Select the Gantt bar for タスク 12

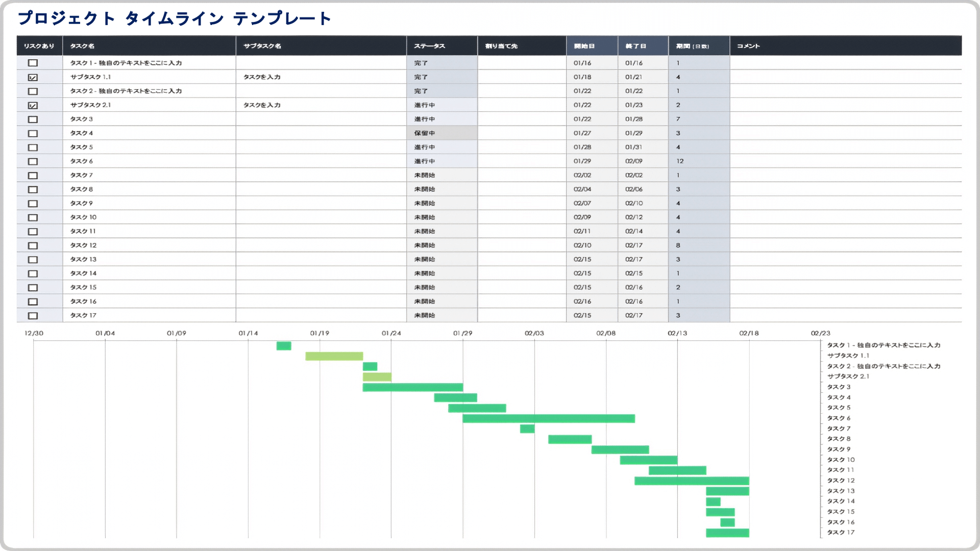pyautogui.click(x=692, y=481)
